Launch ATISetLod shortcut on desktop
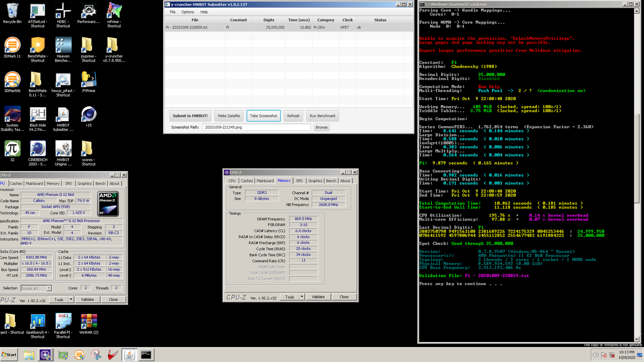 [38, 15]
